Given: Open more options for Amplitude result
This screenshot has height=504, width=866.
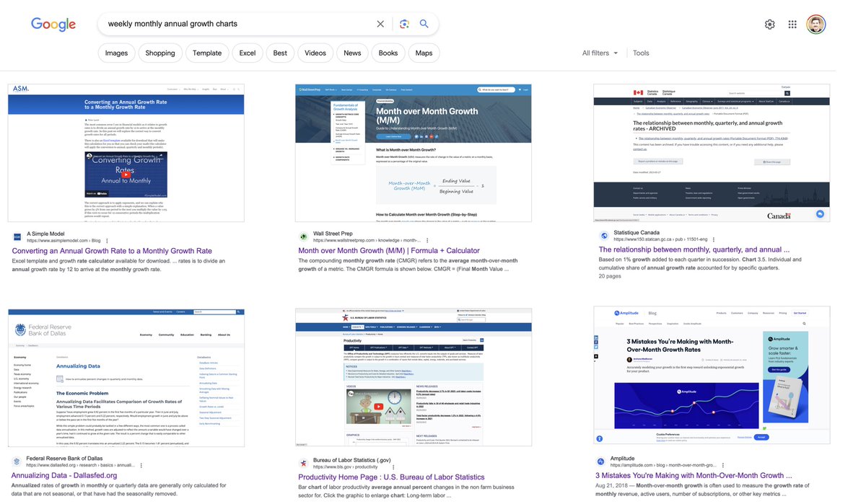Looking at the screenshot, I should pyautogui.click(x=722, y=465).
